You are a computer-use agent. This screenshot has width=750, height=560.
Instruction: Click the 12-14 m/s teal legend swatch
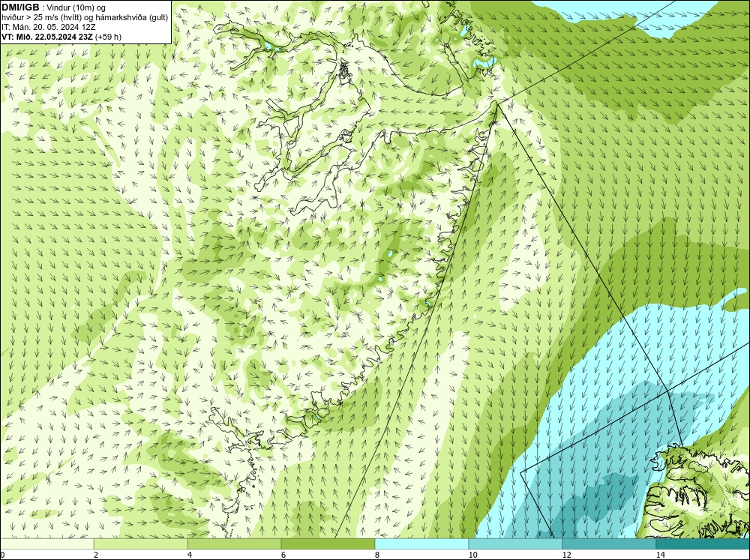[x=609, y=544]
